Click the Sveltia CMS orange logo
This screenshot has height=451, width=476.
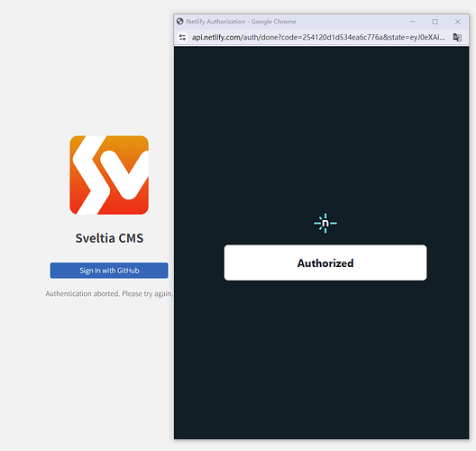[x=109, y=175]
